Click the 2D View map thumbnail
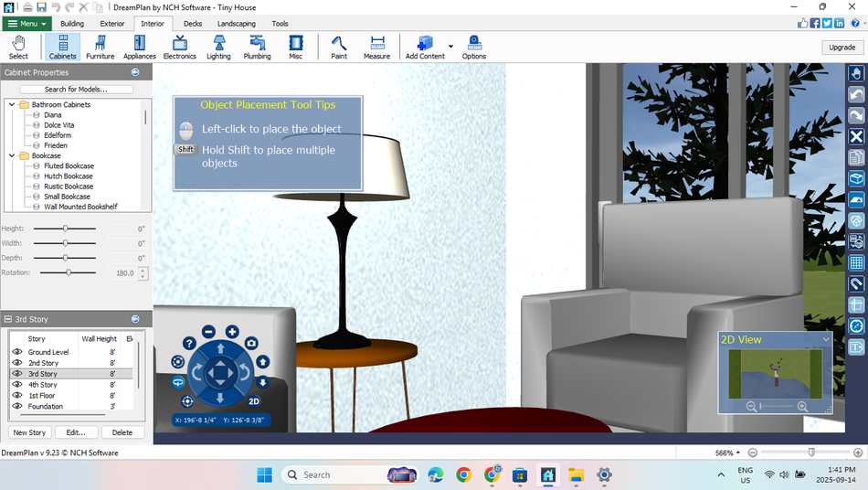 coord(775,374)
